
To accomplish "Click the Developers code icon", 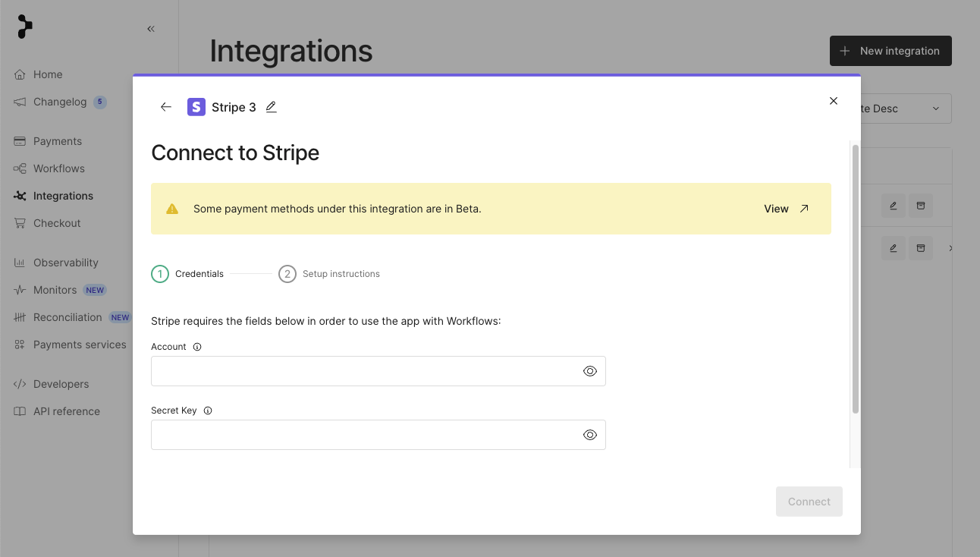I will coord(20,384).
